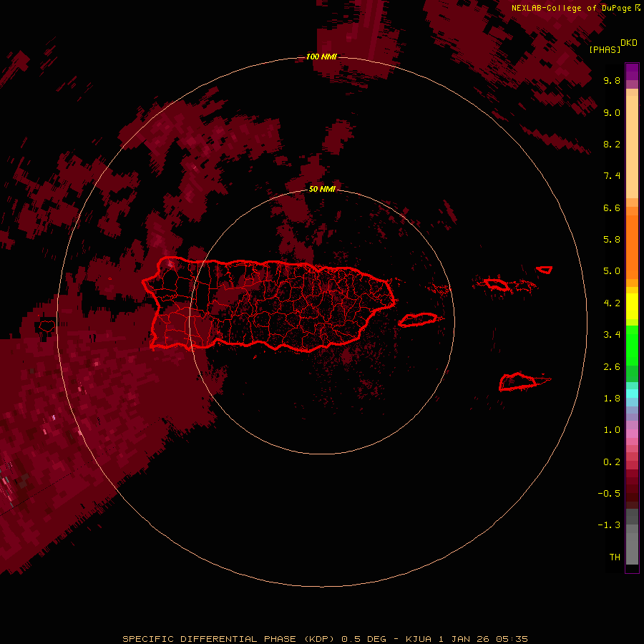Viewport: 644px width, 644px height.
Task: Pick the cyan color bar segment
Action: tap(632, 394)
